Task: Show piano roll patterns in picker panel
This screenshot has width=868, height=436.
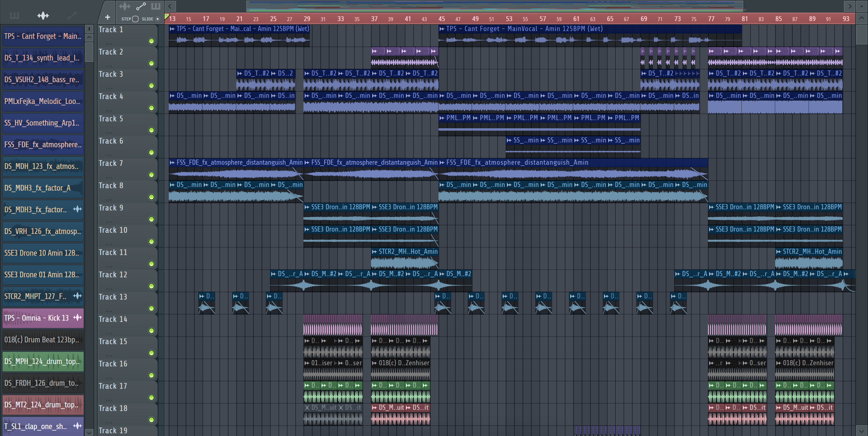Action: click(x=14, y=15)
